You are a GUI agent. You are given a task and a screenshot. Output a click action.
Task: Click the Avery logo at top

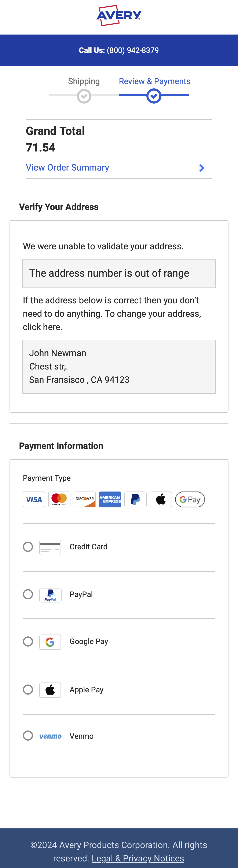(119, 15)
